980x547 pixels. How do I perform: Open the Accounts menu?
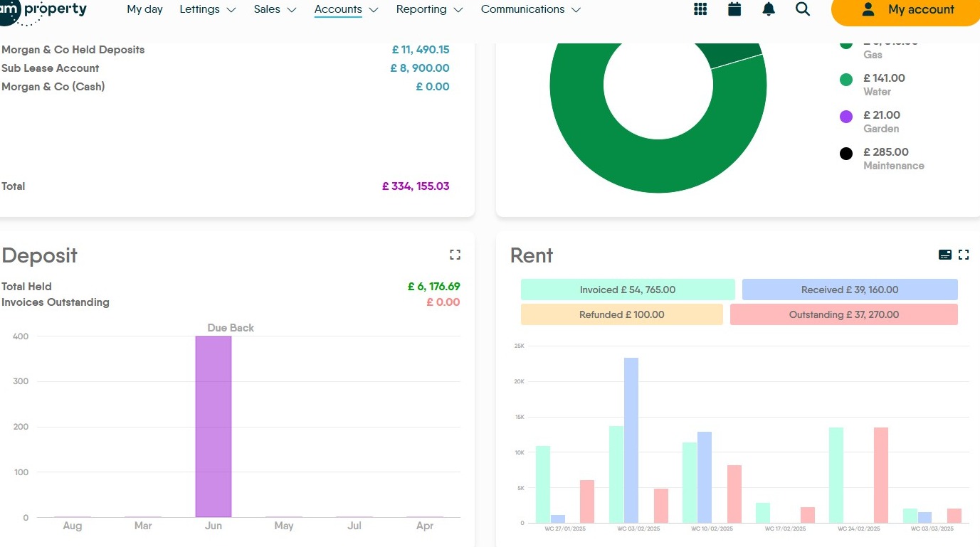click(346, 9)
